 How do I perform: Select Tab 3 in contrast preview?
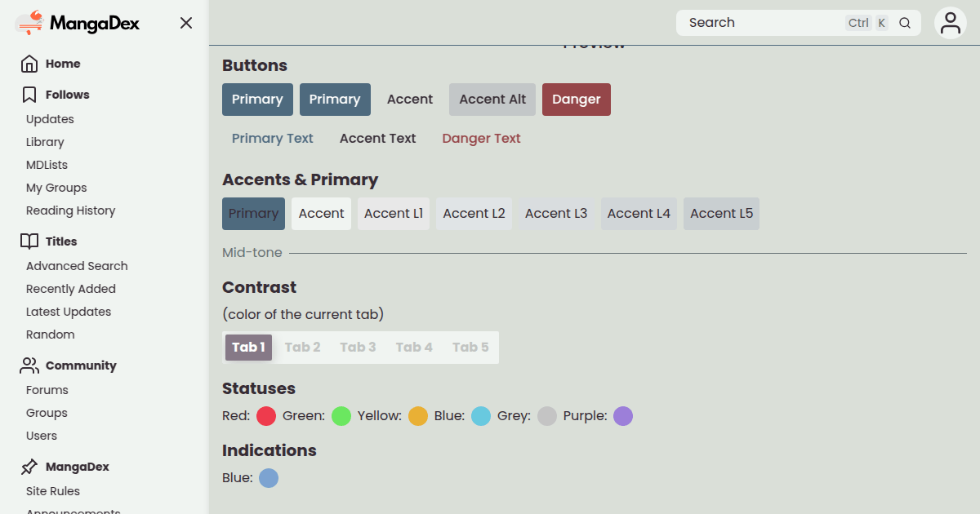tap(358, 348)
